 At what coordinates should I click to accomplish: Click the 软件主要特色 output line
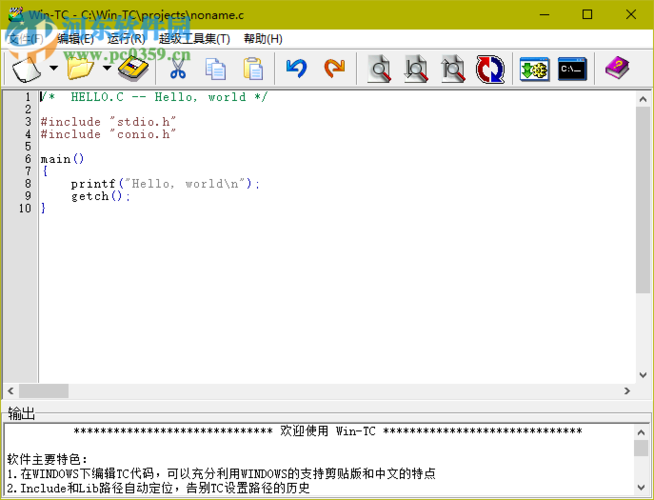point(47,460)
